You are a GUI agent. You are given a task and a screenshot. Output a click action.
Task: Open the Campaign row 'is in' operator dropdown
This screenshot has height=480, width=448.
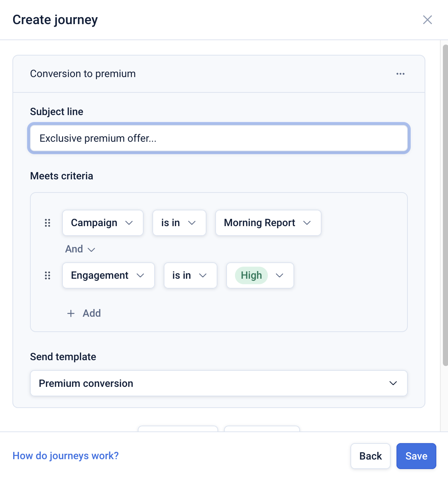179,223
